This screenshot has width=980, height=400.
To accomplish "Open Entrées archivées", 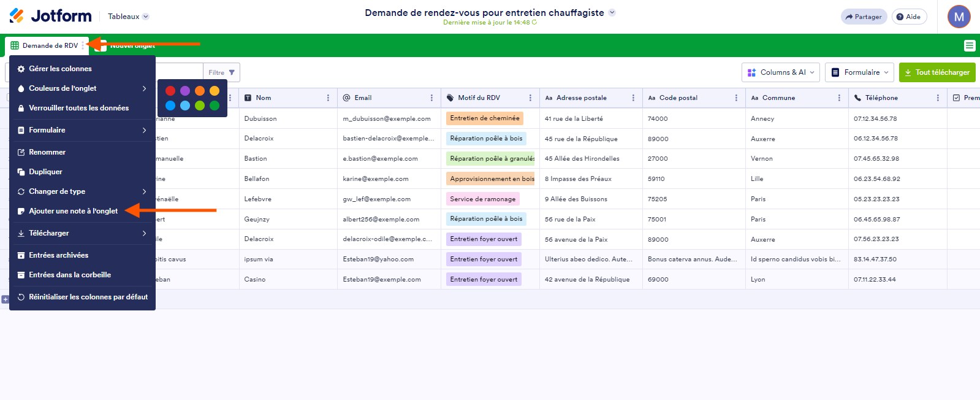I will (82, 255).
